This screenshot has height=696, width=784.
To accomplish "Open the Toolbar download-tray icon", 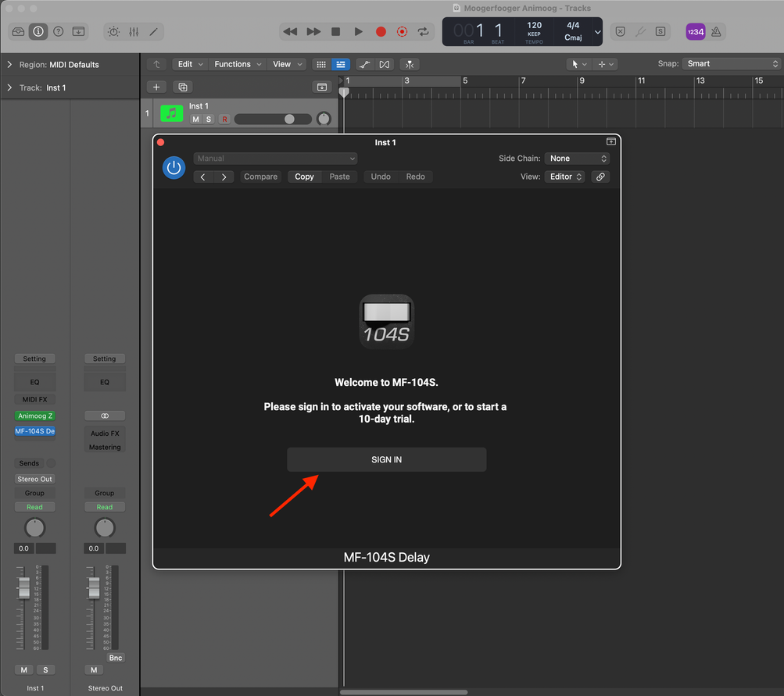I will click(x=78, y=31).
